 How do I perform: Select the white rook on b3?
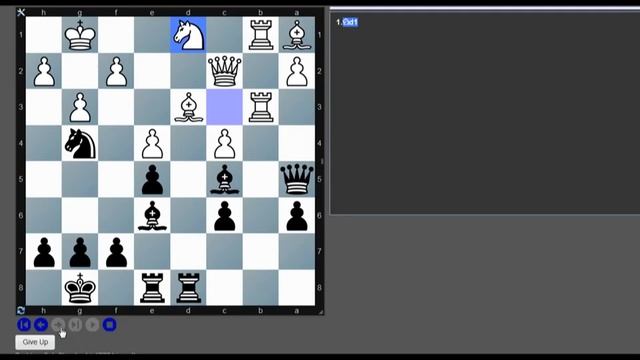tap(260, 107)
